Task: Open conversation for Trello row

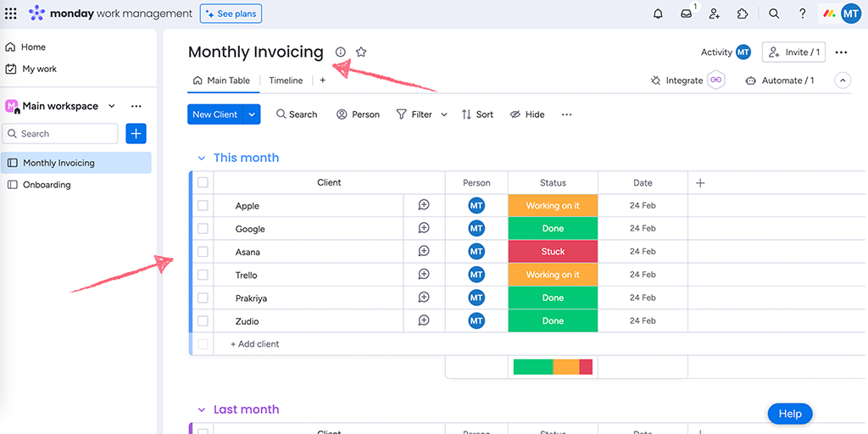Action: point(424,275)
